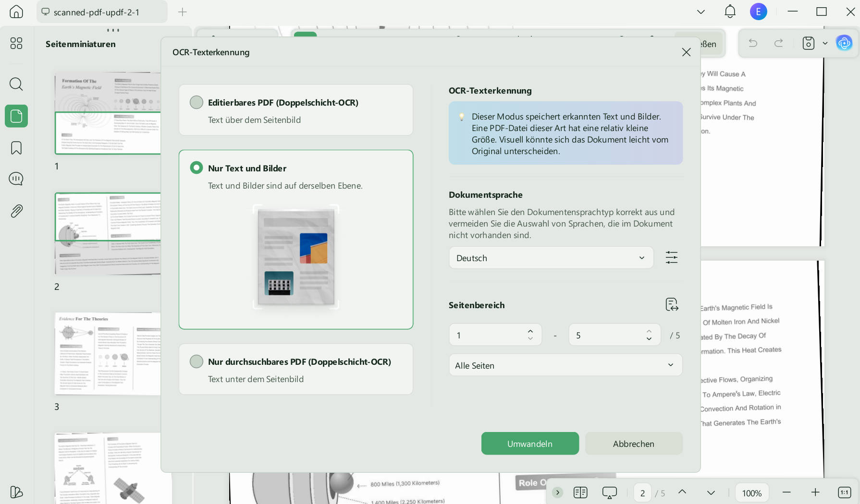Select the fourth page thumbnail
Screen dimensions: 860x504
click(108, 468)
